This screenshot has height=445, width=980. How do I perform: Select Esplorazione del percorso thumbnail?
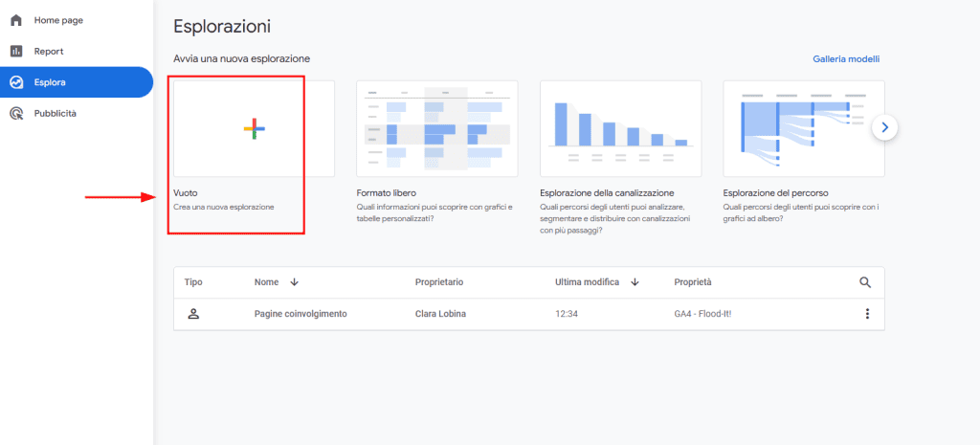pos(804,129)
